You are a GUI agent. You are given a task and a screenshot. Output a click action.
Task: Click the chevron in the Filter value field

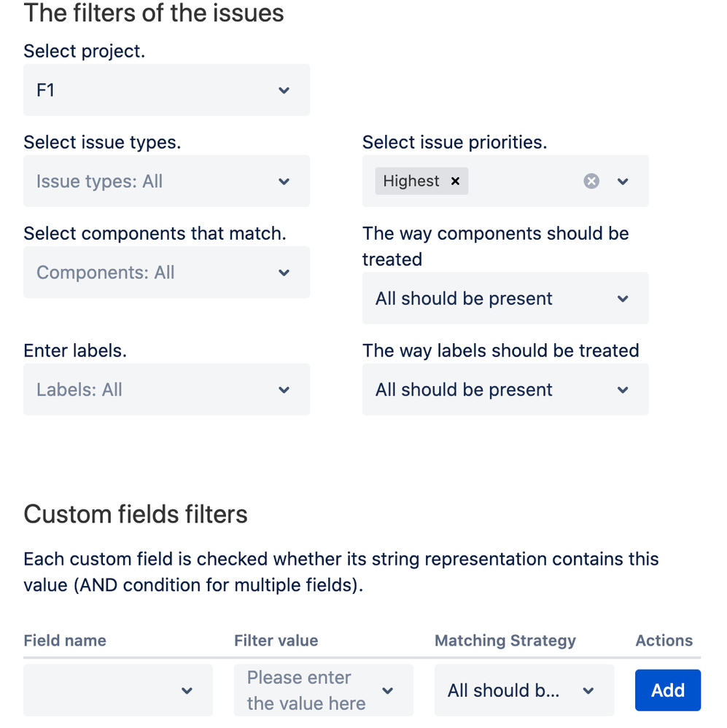(x=388, y=691)
